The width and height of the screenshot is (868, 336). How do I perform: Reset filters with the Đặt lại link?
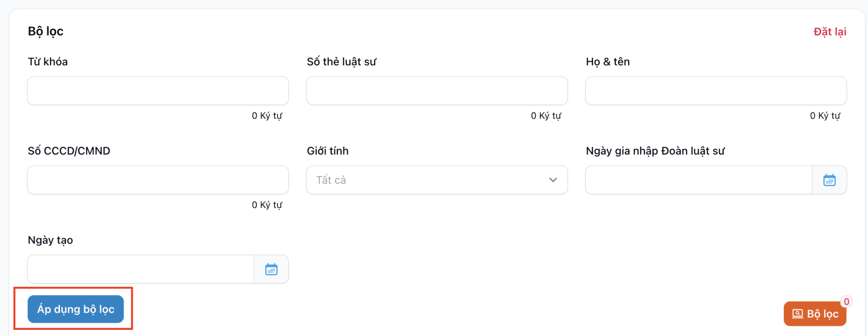point(830,32)
